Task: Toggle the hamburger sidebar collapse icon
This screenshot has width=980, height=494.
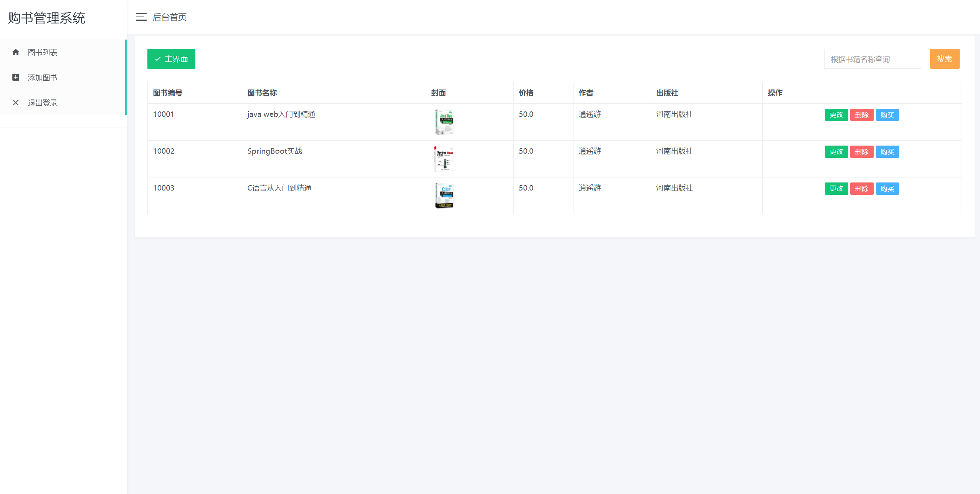Action: click(141, 17)
